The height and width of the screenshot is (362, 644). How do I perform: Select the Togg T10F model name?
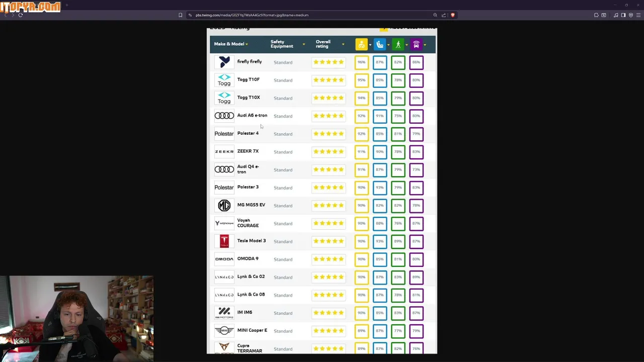pos(249,79)
